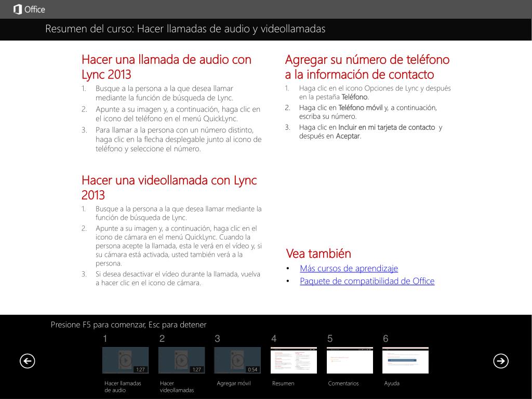532x399 pixels.
Task: Click heading Hacer una llamada de audio
Action: pyautogui.click(x=167, y=67)
